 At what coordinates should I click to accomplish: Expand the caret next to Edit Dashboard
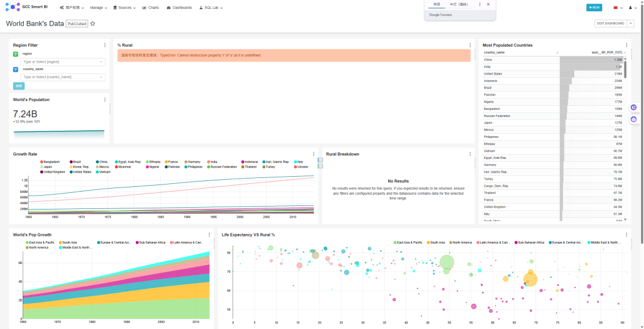click(631, 23)
